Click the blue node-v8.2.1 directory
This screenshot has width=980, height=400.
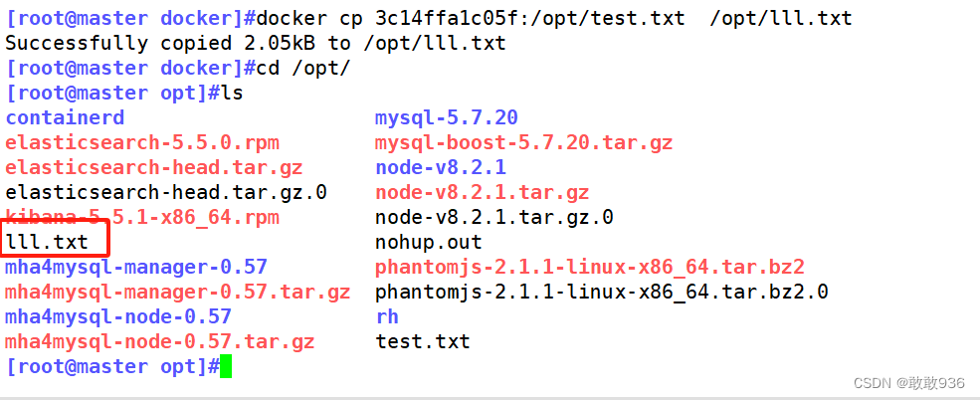(x=440, y=167)
